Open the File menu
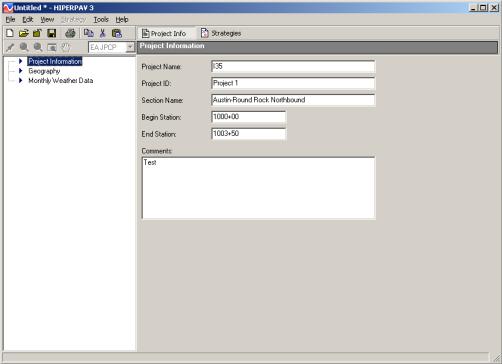The width and height of the screenshot is (502, 364). tap(10, 20)
